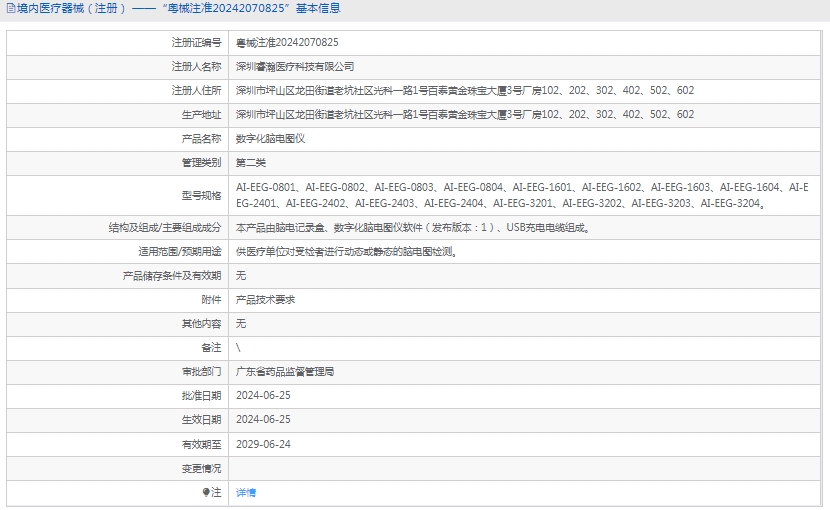Click the 变更情况 row label

click(201, 468)
